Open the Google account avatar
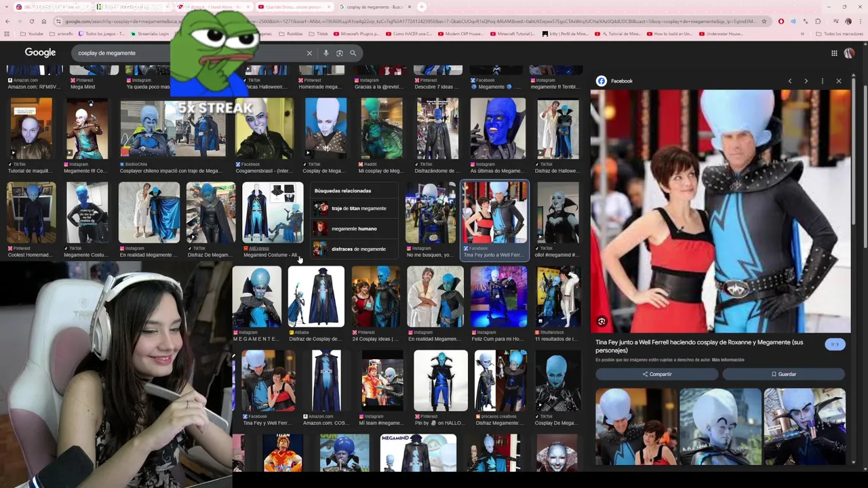Screen dimensions: 868x488 [x=849, y=53]
